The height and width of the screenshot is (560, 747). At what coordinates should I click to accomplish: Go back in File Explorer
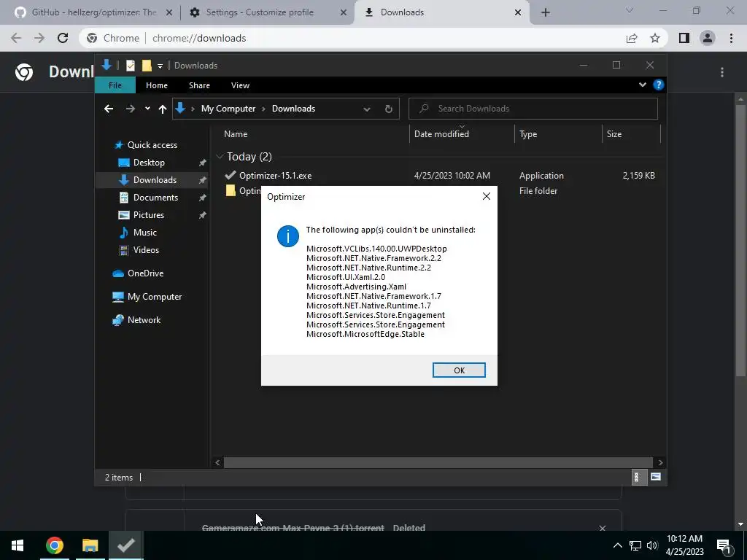109,109
